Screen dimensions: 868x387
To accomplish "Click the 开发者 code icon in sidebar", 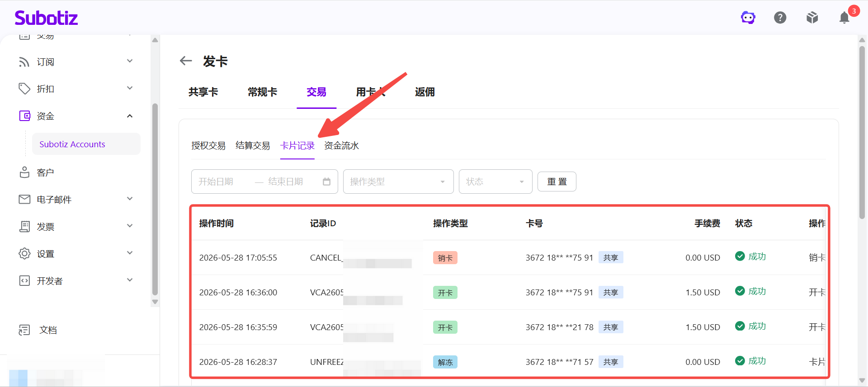I will click(24, 280).
